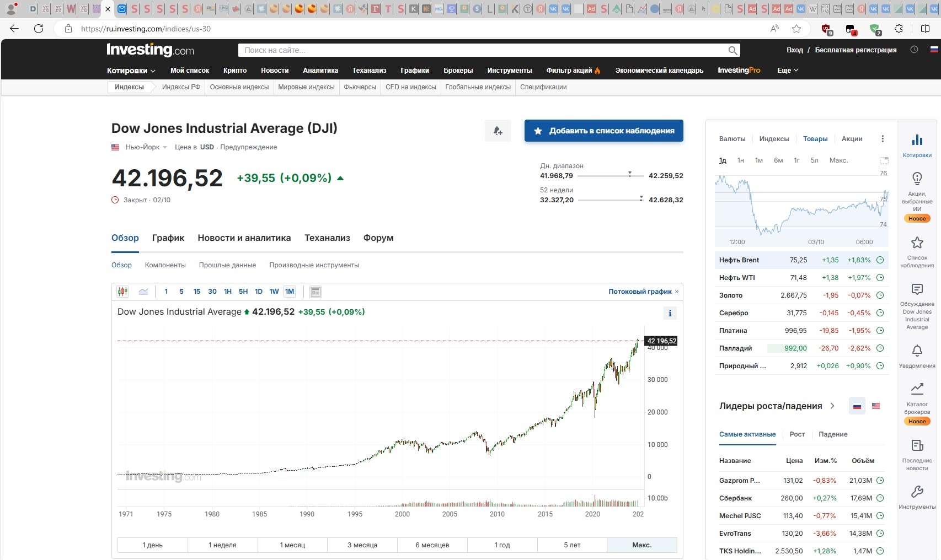941x560 pixels.
Task: Click clock icon on Нефть Brent row
Action: [880, 260]
